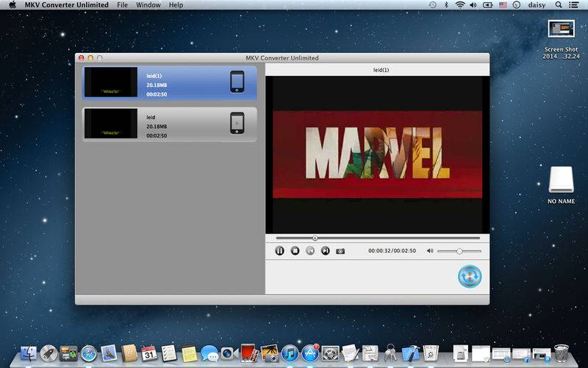The width and height of the screenshot is (588, 368).
Task: Stop video playback with the stop button
Action: coord(295,251)
